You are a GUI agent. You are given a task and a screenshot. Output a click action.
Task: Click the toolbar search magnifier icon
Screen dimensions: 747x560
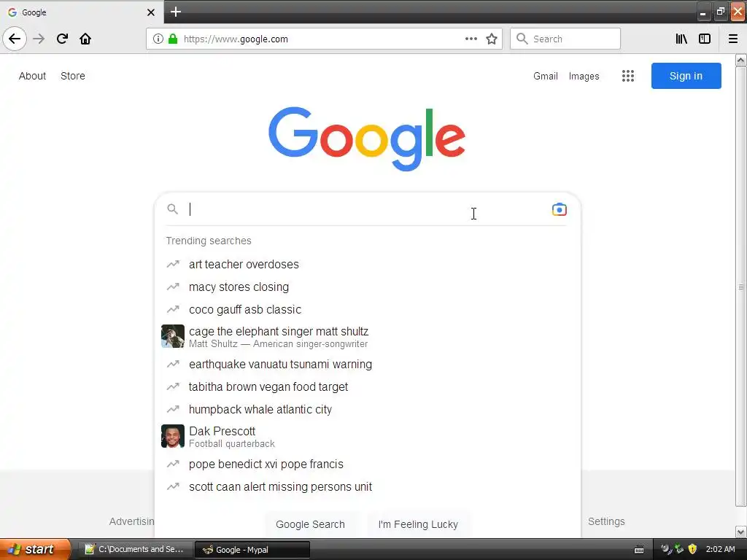[522, 39]
